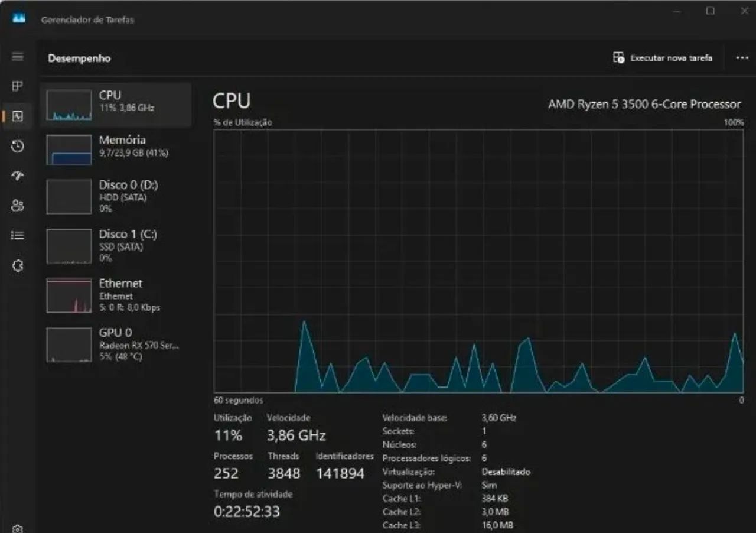Open the Processes view in the sidebar
Screen dimensions: 756x533
(17, 86)
